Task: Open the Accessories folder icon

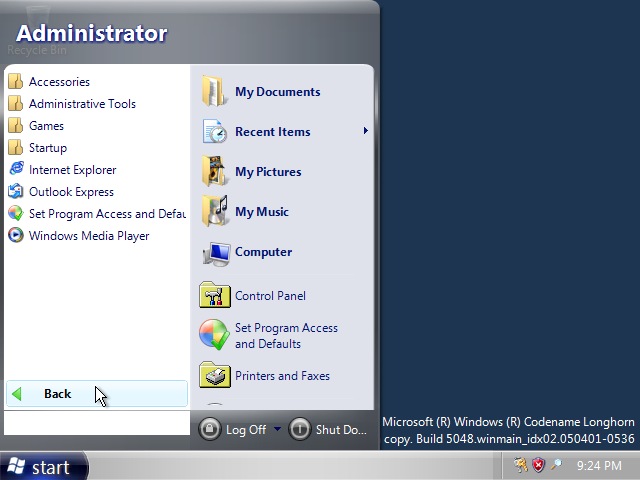Action: tap(16, 81)
